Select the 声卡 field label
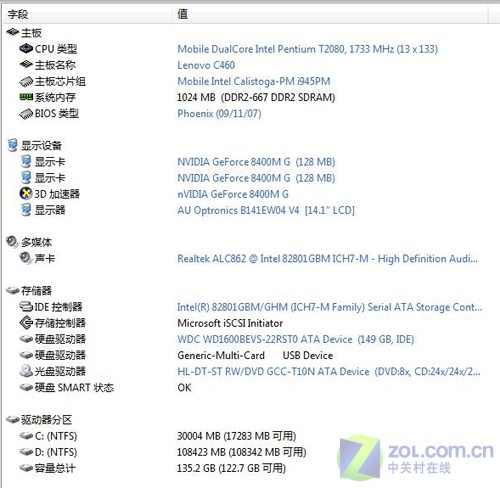500x488 pixels. (x=45, y=258)
